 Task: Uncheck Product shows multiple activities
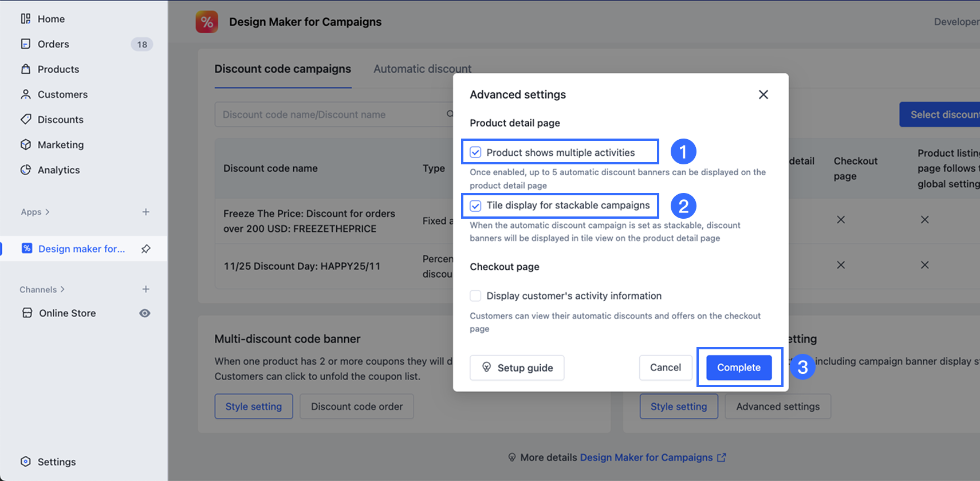pyautogui.click(x=475, y=152)
